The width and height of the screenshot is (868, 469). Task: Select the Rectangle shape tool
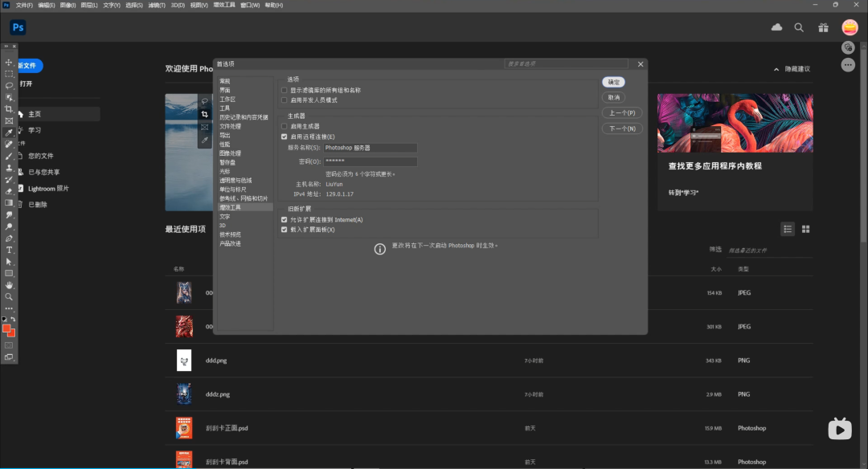(x=9, y=273)
